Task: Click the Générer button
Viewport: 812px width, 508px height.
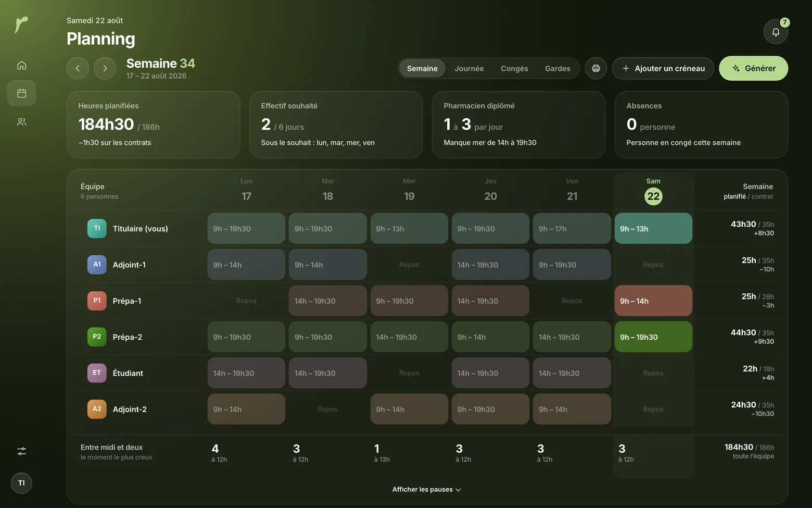Action: click(x=753, y=68)
